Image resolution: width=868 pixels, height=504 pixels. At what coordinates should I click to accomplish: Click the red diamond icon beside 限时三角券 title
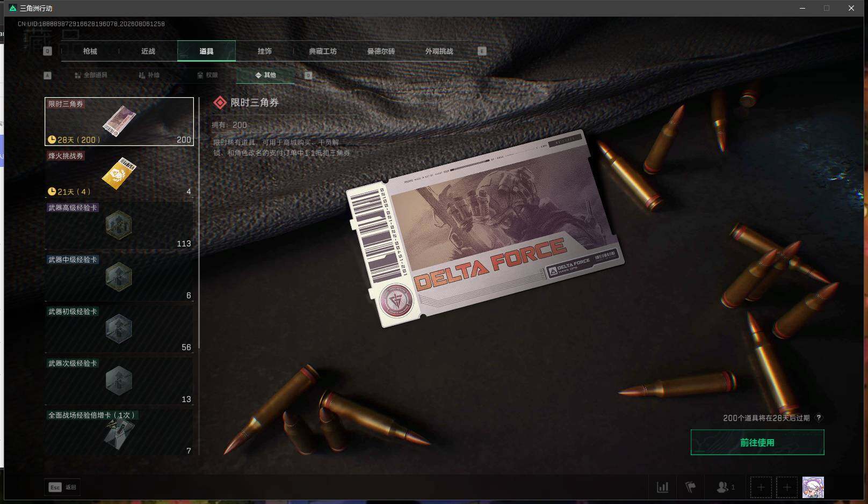coord(220,103)
